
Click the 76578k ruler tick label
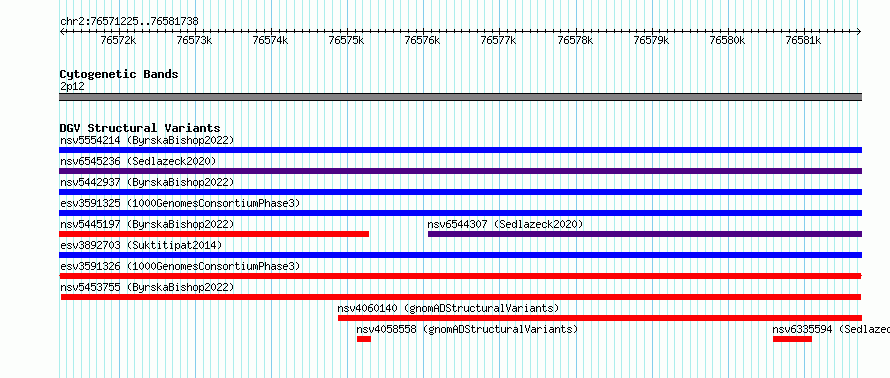point(576,40)
